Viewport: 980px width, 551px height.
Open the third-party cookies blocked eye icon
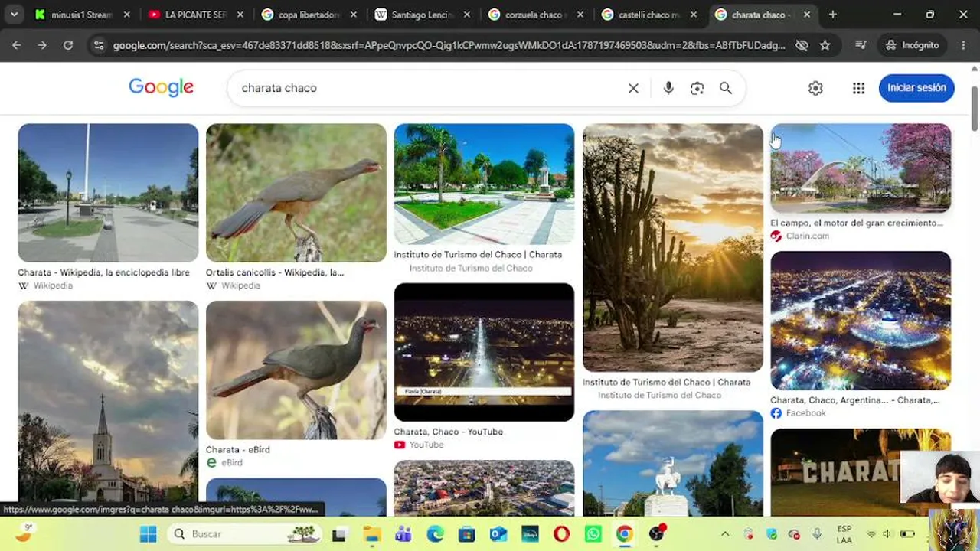(x=802, y=45)
